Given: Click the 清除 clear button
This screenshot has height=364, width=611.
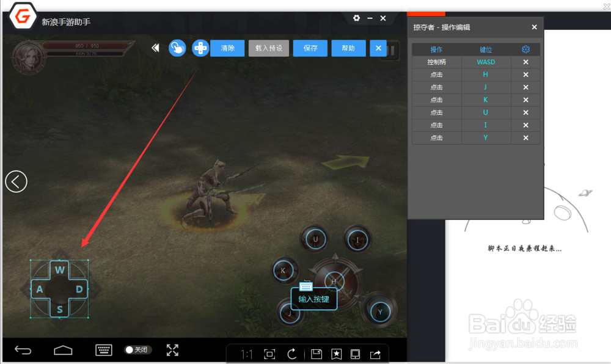Looking at the screenshot, I should 227,48.
